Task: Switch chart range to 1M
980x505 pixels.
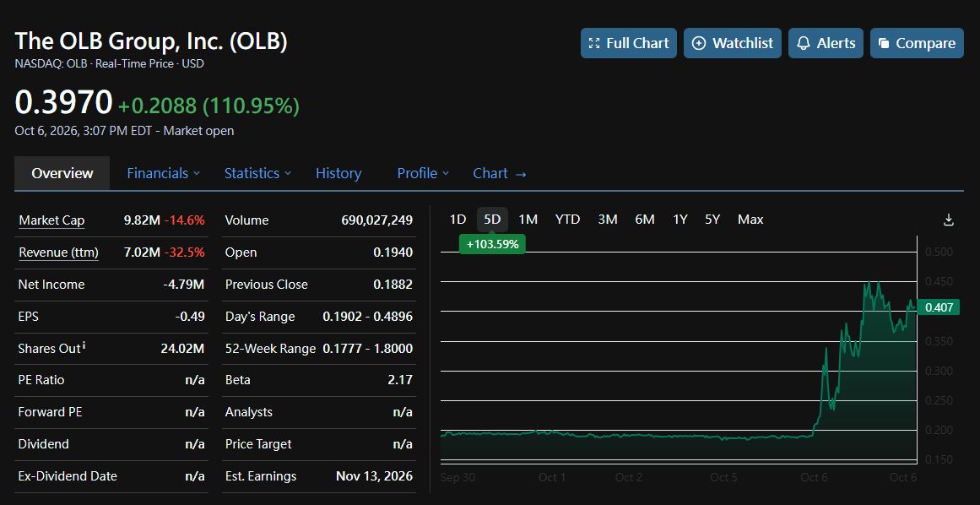Action: coord(528,220)
